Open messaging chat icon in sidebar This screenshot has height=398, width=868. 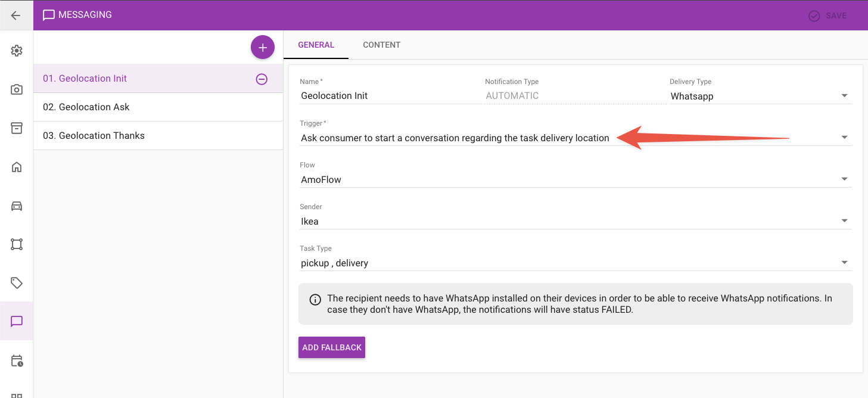click(17, 322)
